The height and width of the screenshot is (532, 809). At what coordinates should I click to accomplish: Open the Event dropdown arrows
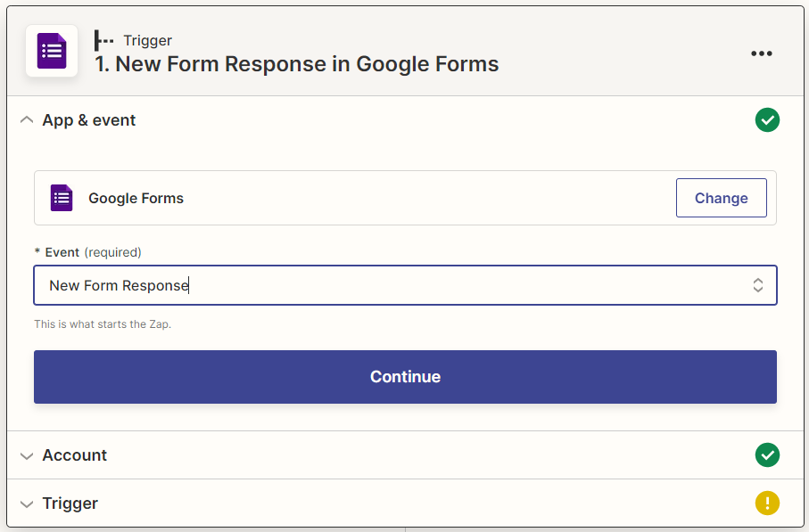[x=758, y=285]
